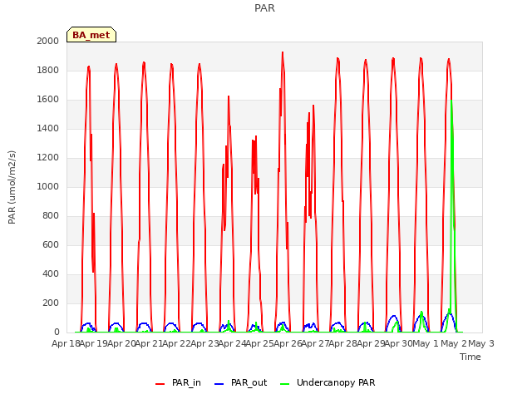The width and height of the screenshot is (532, 399).
Task: Click the May 3 x-axis tick label
Action: [481, 343]
